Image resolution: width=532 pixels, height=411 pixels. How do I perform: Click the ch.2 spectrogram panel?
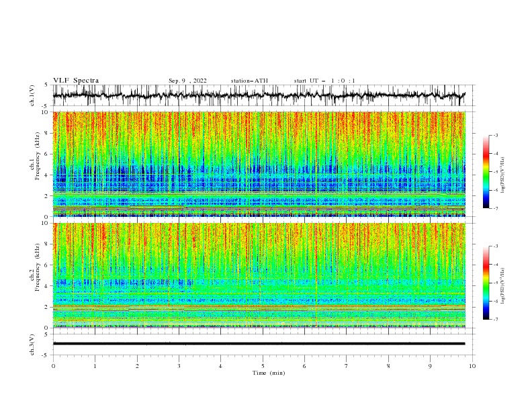[259, 275]
